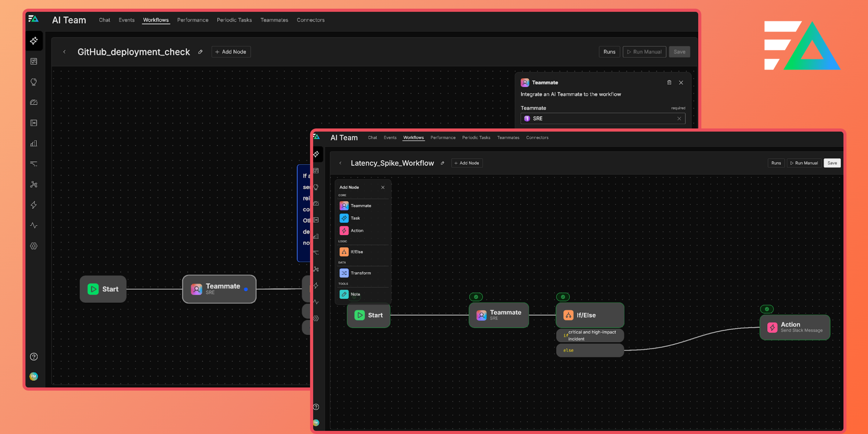The height and width of the screenshot is (434, 868).
Task: Add a Note node from the Tools section
Action: tap(354, 294)
